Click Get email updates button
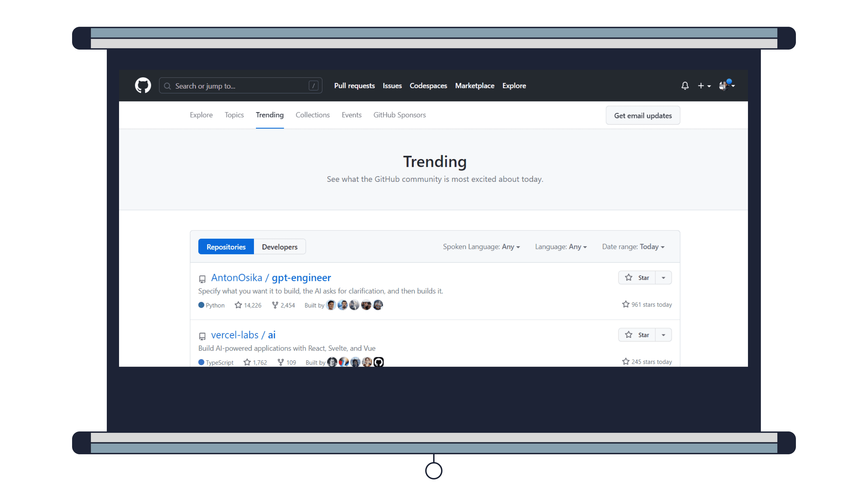The height and width of the screenshot is (486, 868). tap(642, 115)
